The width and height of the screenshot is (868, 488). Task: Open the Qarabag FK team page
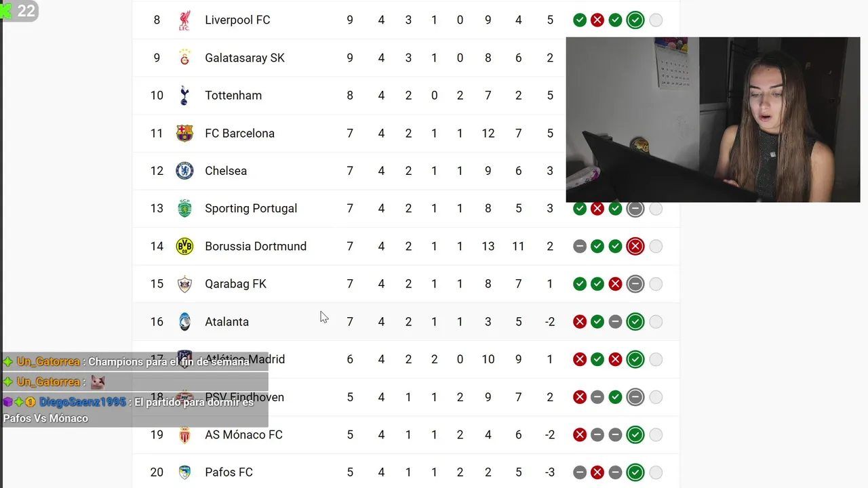click(x=235, y=284)
